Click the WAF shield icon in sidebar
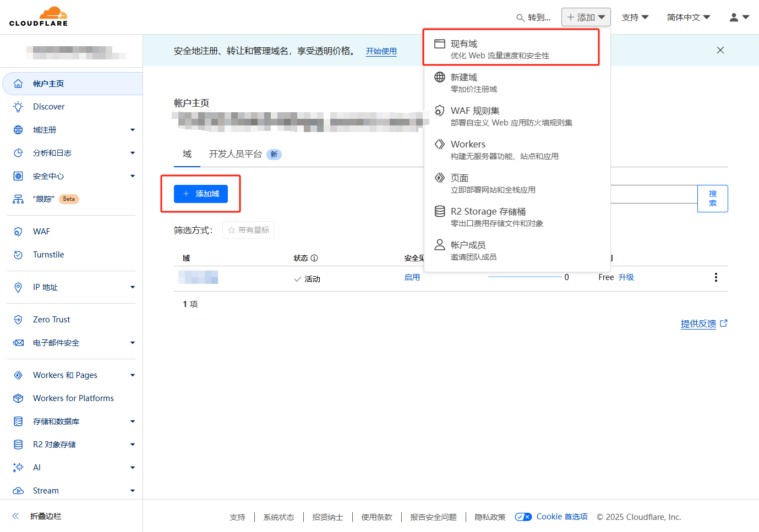759x532 pixels. [x=18, y=232]
